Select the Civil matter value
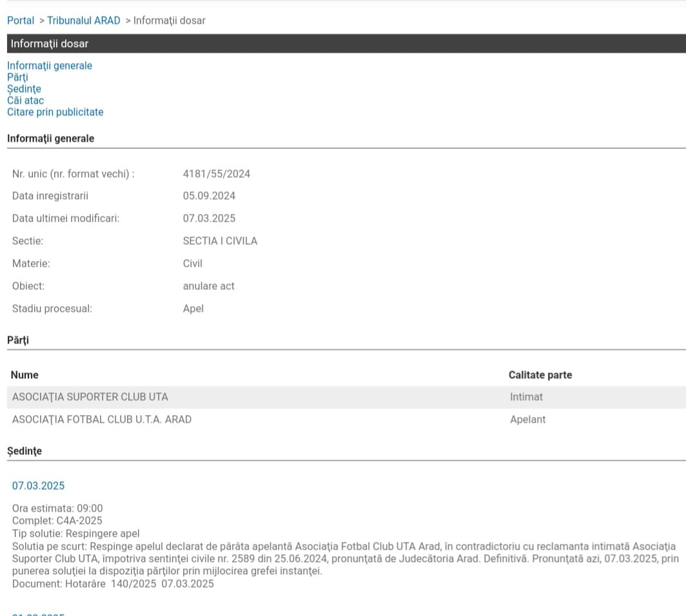The image size is (686, 616). point(193,264)
